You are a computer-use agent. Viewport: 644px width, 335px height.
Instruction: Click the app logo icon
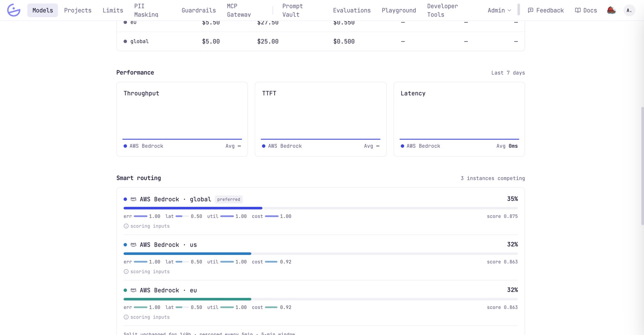click(14, 10)
